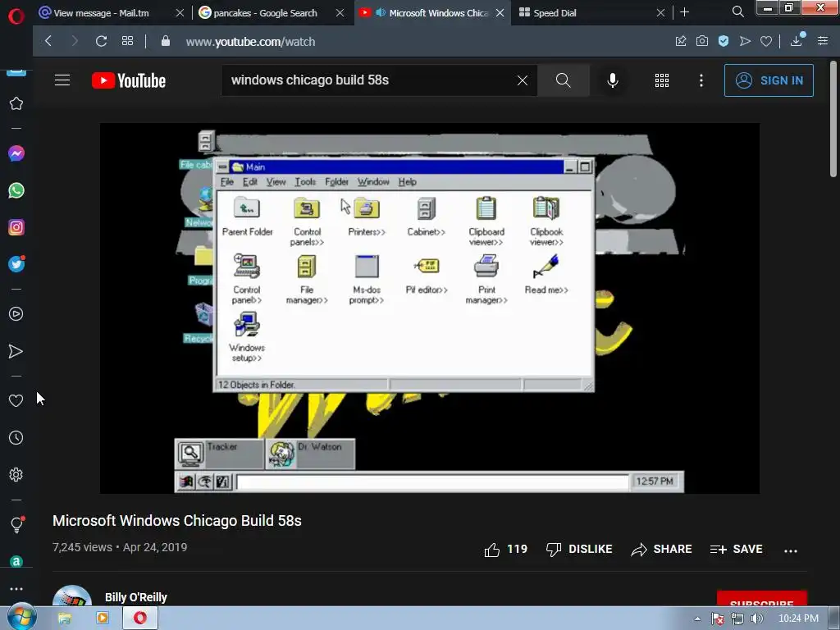Open Windows Explorer from the taskbar

click(x=64, y=619)
